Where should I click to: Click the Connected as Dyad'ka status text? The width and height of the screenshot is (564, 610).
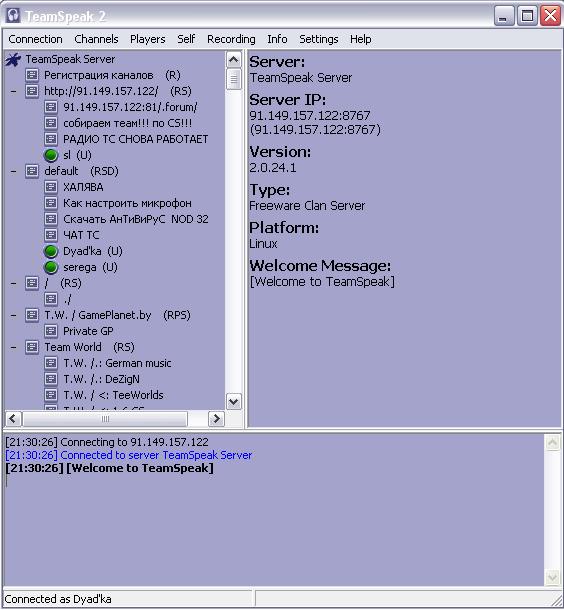58,599
